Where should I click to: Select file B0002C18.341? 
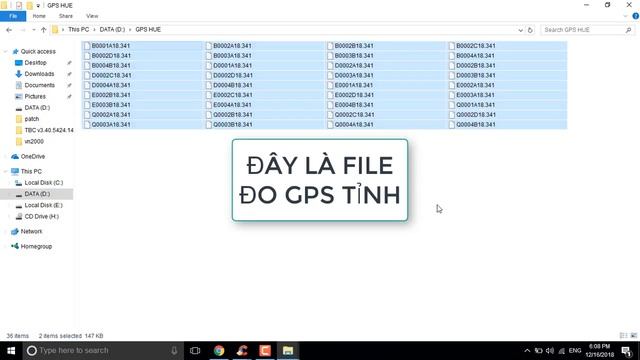click(x=476, y=46)
